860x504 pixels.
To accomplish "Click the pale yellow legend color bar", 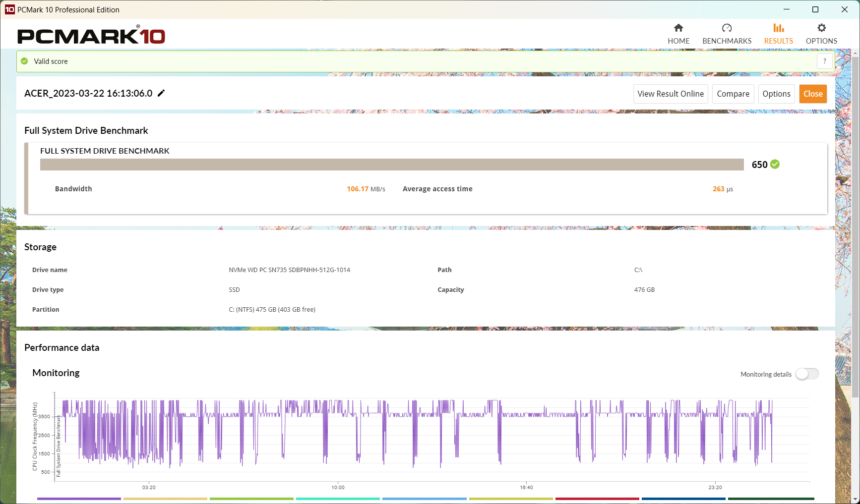I will click(x=165, y=499).
